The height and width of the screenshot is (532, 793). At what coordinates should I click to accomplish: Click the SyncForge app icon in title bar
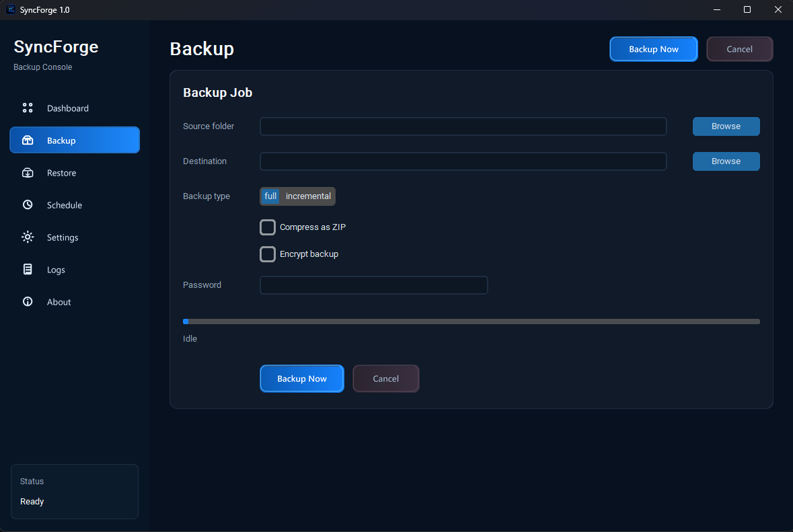tap(11, 9)
